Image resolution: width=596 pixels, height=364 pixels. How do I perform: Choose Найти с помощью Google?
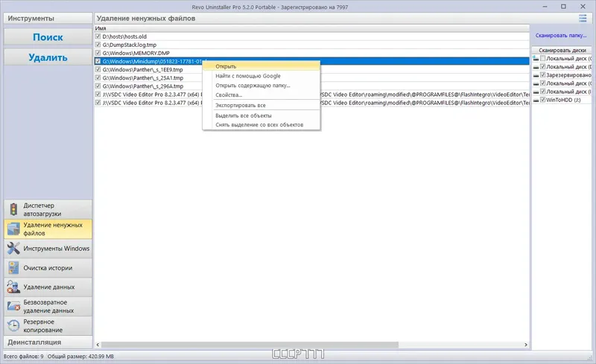[x=261, y=76]
